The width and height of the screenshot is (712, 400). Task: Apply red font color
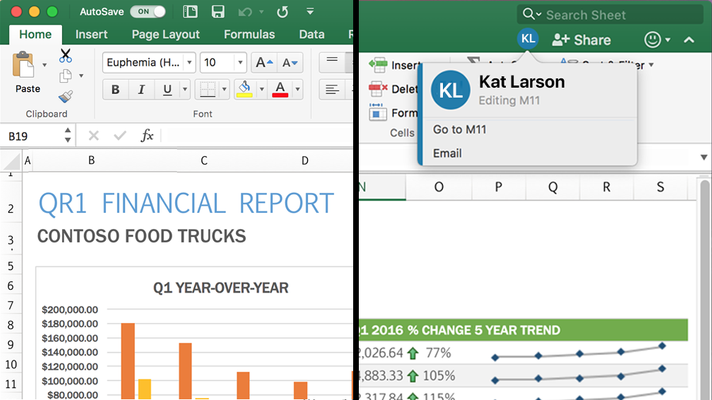(x=280, y=89)
